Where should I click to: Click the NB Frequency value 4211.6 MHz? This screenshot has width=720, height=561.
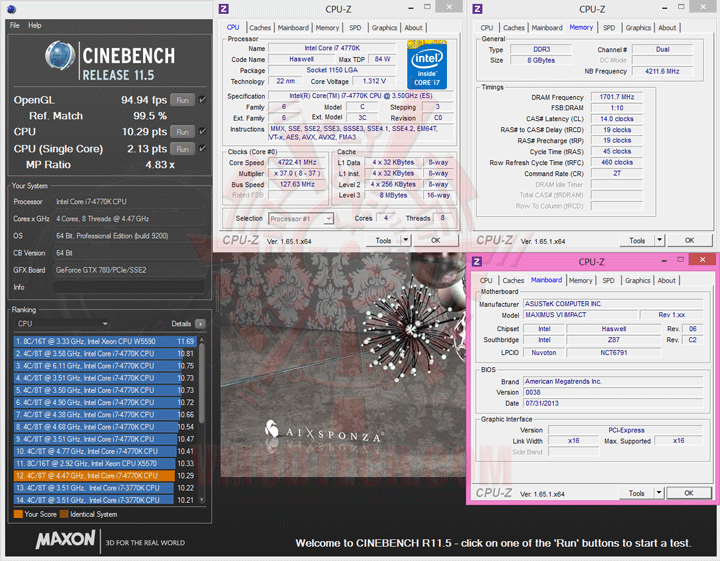click(x=662, y=71)
